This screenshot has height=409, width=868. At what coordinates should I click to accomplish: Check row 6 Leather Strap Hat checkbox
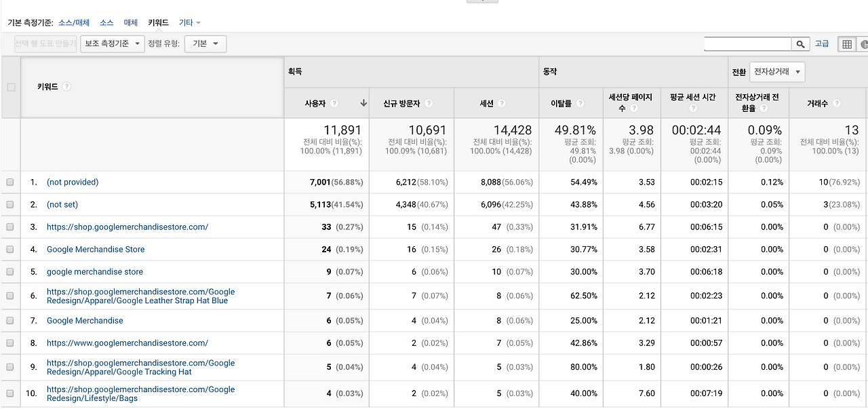tap(10, 296)
